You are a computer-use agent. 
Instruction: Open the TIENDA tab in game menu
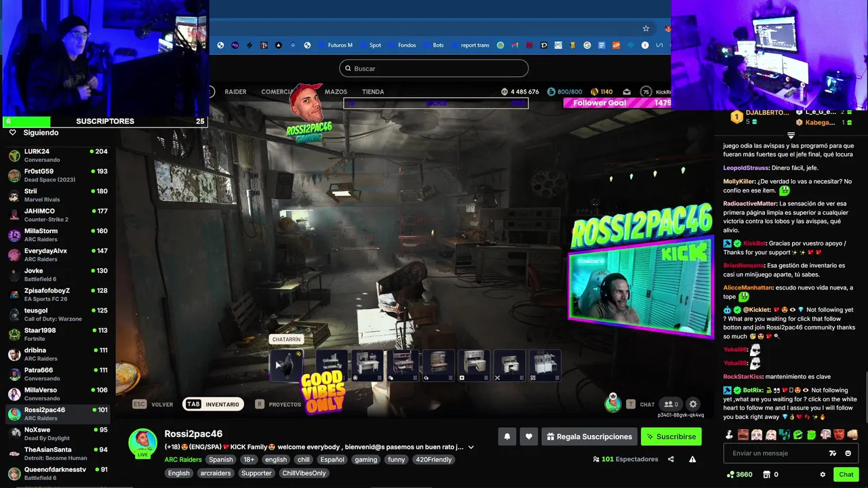click(x=373, y=91)
